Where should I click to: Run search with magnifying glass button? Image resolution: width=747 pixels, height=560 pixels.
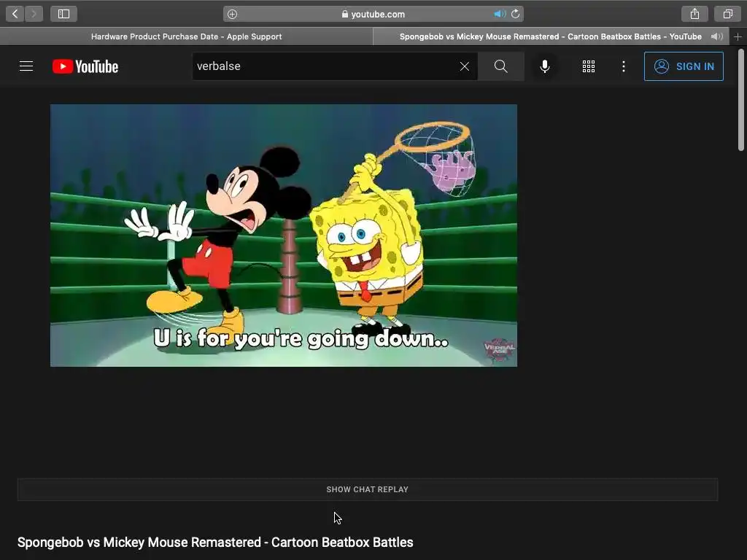coord(500,66)
